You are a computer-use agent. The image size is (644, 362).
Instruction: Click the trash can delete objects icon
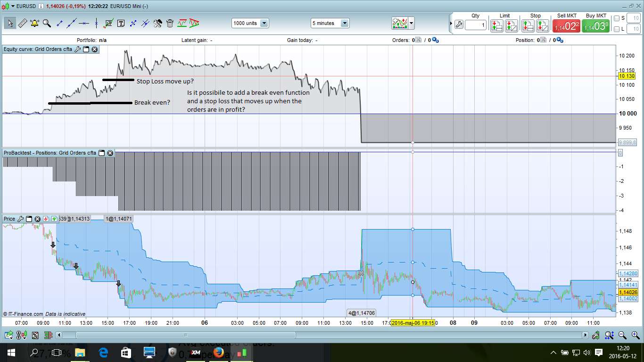(170, 23)
